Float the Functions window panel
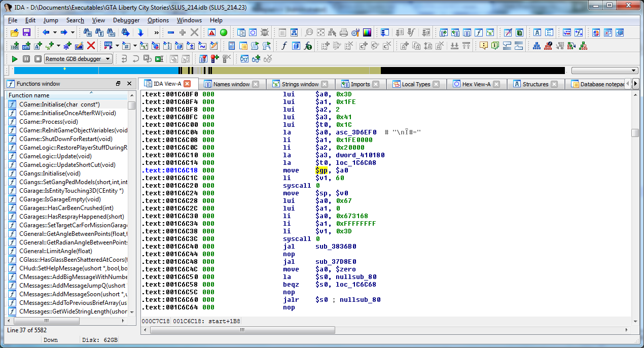644x348 pixels. (118, 84)
